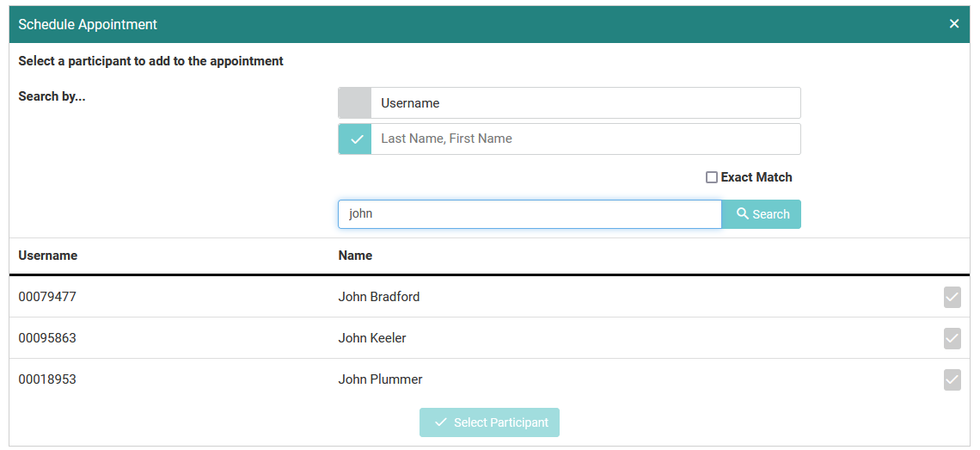Check the select icon for John Plummer
Screen dimensions: 980x450
(952, 379)
